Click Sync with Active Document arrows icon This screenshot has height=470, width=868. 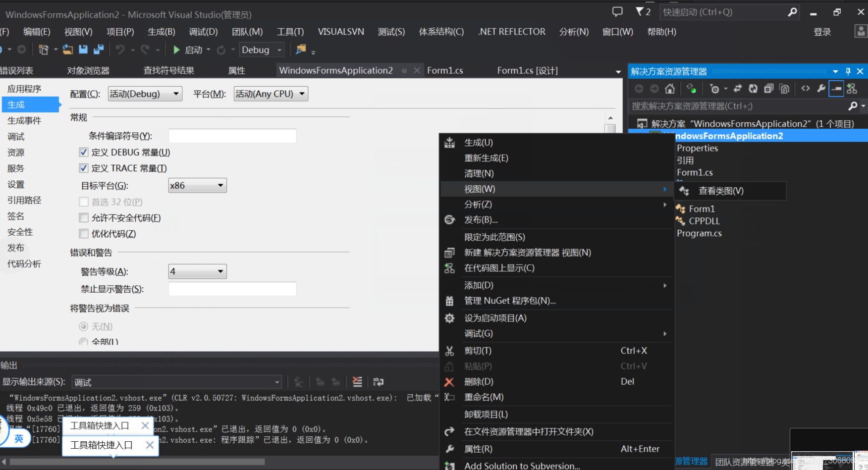737,89
